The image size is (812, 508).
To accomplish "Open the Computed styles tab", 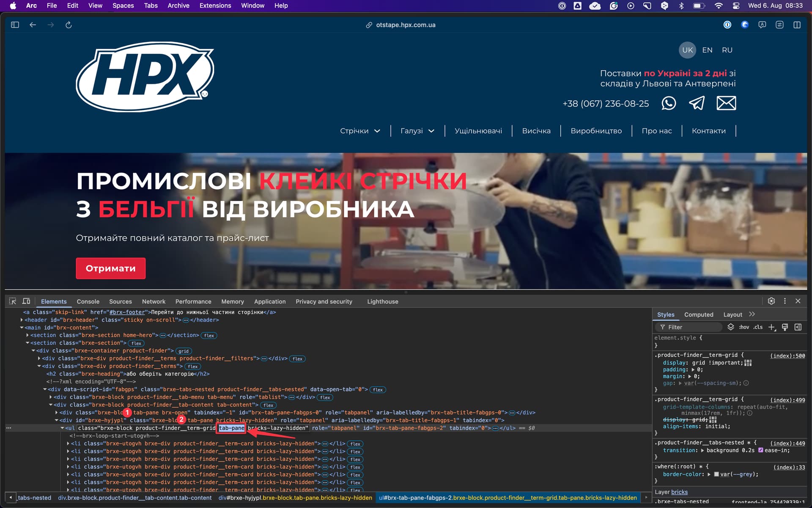I will click(x=698, y=315).
